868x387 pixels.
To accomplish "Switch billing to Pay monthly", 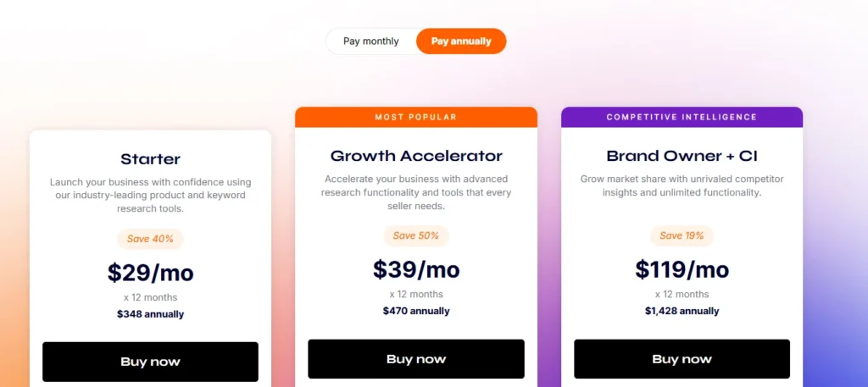I will [370, 41].
